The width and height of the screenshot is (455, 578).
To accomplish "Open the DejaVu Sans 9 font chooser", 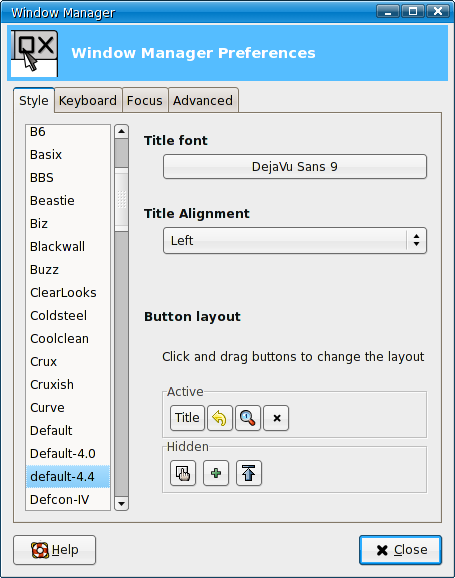I will point(295,167).
